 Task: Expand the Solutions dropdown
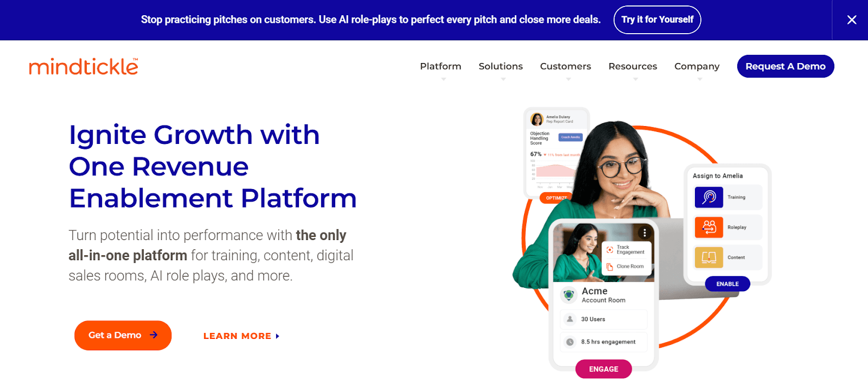point(500,66)
